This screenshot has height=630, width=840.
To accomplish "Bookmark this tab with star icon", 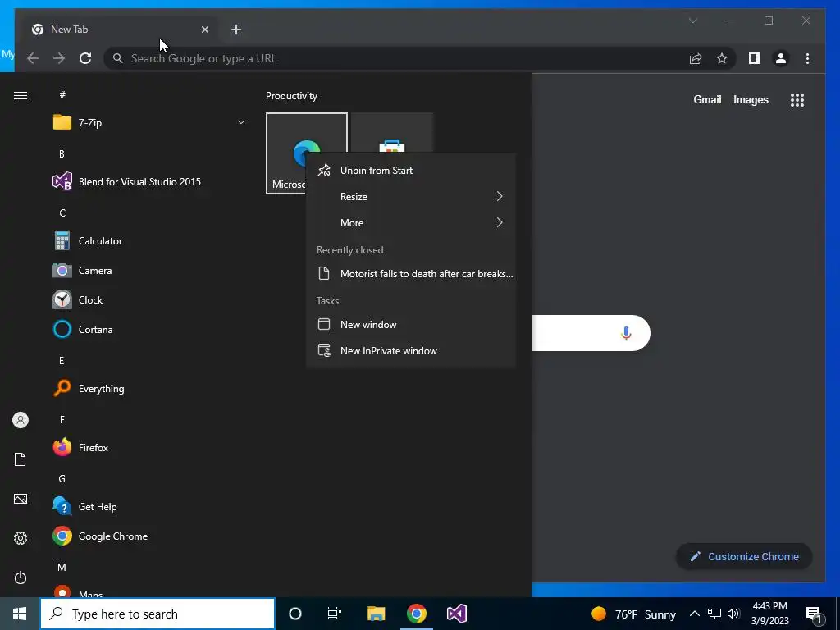I will click(x=722, y=58).
